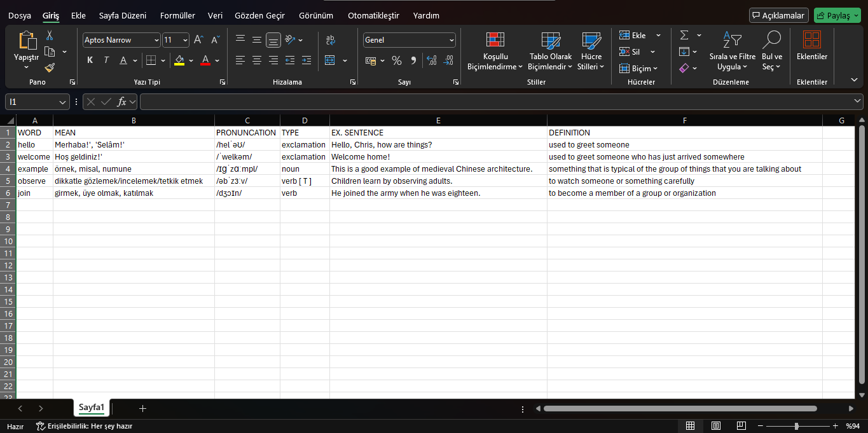Open the Formüller ribbon tab
This screenshot has height=433, width=868.
tap(177, 15)
